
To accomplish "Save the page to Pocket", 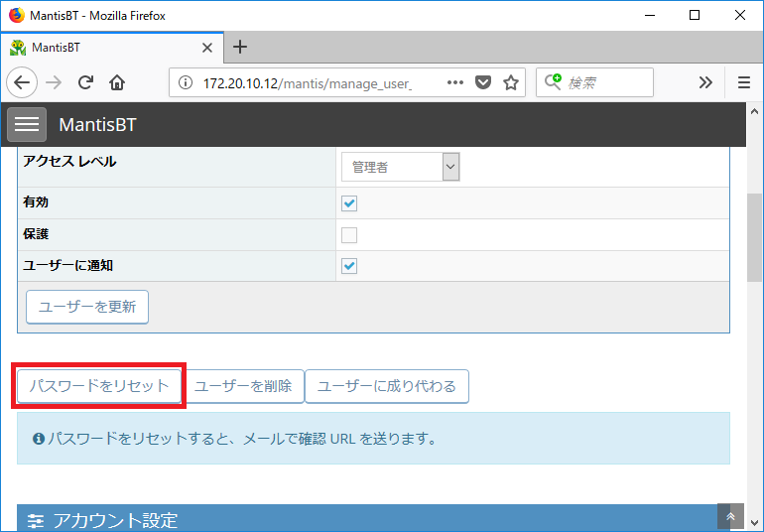I will coord(483,82).
